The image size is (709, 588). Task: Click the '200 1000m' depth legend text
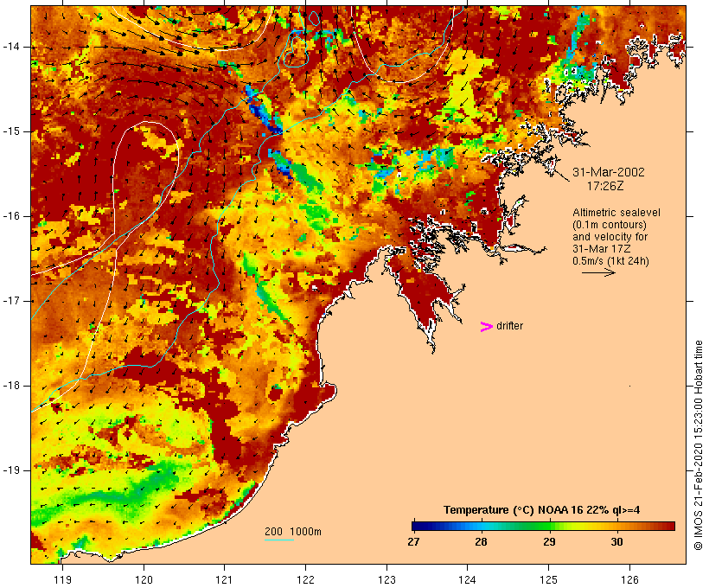(293, 532)
